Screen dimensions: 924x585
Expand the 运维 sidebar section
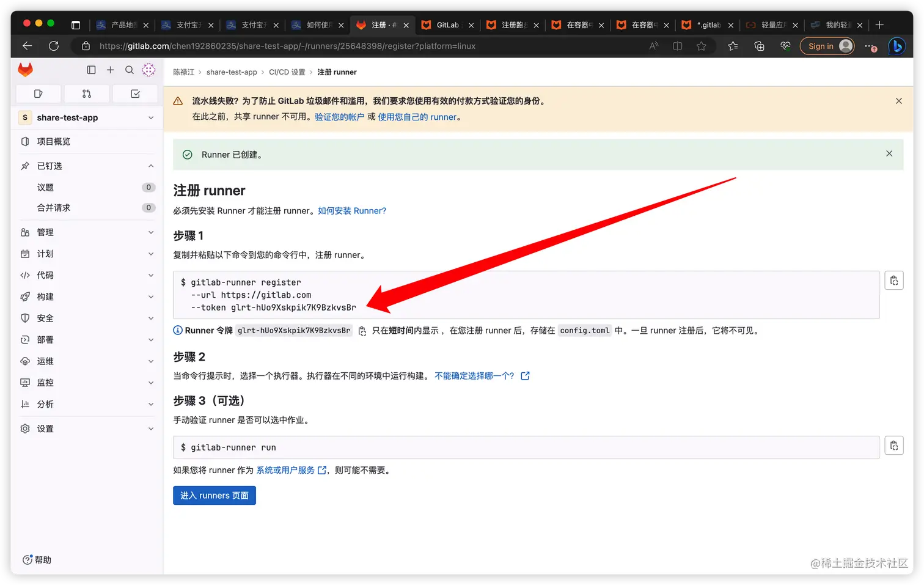point(87,361)
